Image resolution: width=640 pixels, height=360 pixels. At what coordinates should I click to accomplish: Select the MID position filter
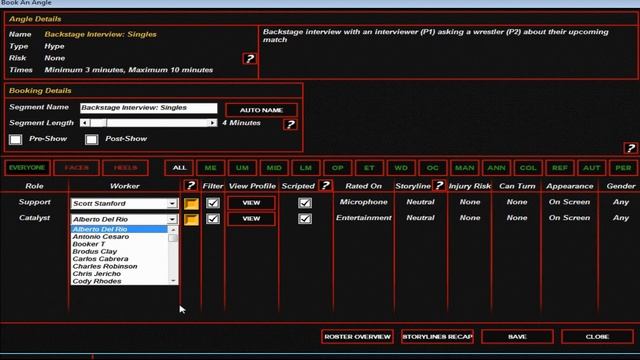point(274,168)
